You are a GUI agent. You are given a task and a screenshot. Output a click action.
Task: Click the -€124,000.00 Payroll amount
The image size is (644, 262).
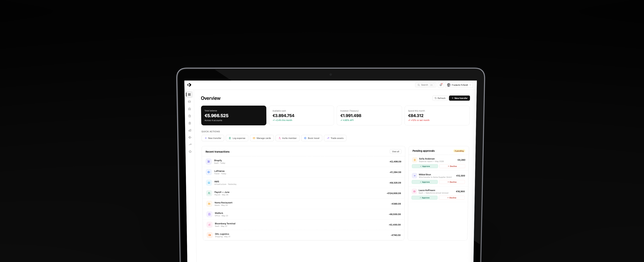pos(393,193)
